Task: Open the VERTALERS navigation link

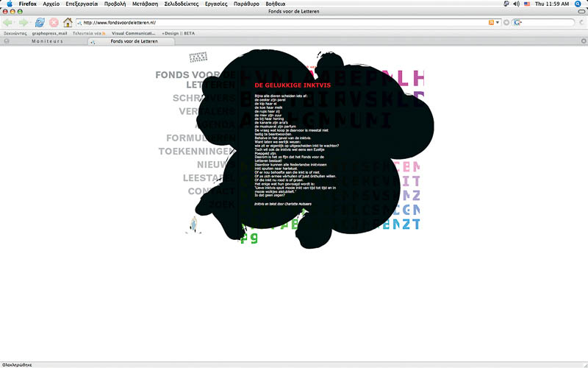Action: pos(207,112)
